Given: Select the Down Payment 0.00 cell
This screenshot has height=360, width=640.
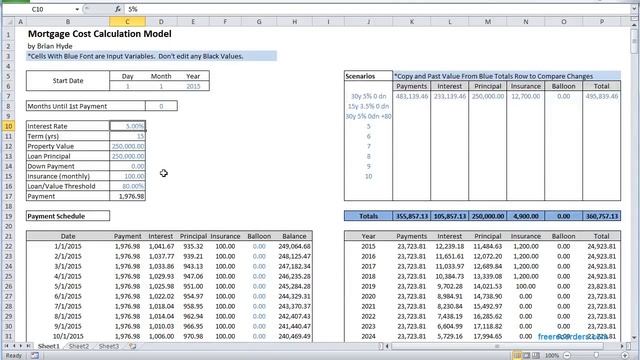Looking at the screenshot, I should pos(127,166).
